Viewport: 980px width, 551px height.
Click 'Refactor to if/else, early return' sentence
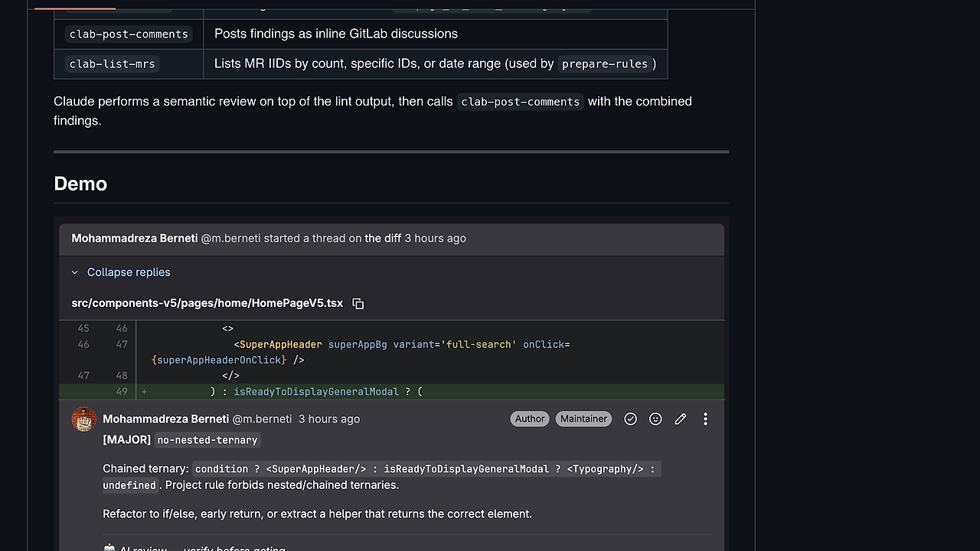pyautogui.click(x=317, y=514)
